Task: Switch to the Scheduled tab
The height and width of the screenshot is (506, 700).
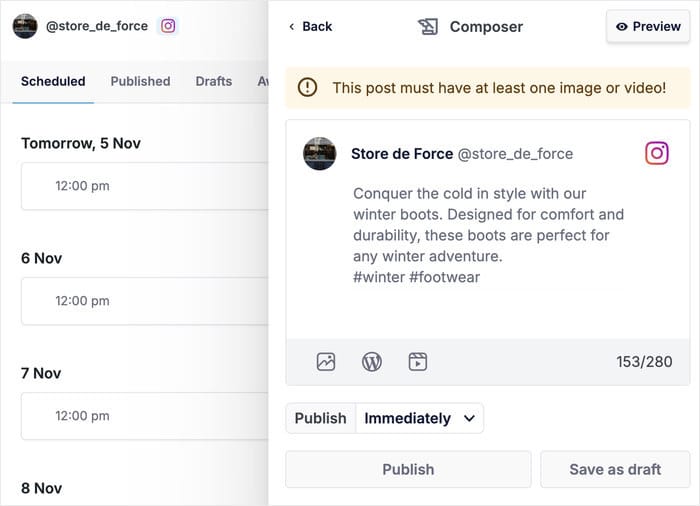Action: (x=53, y=81)
